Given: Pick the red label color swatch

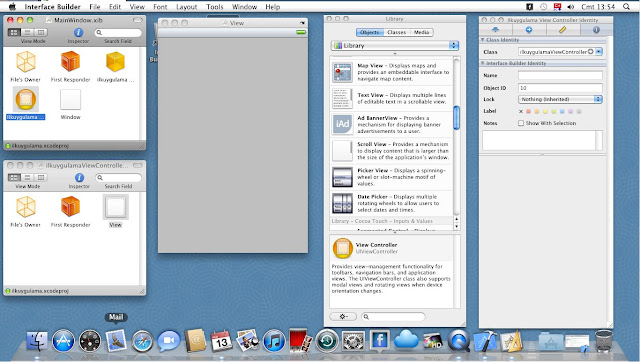Looking at the screenshot, I should click(x=529, y=111).
